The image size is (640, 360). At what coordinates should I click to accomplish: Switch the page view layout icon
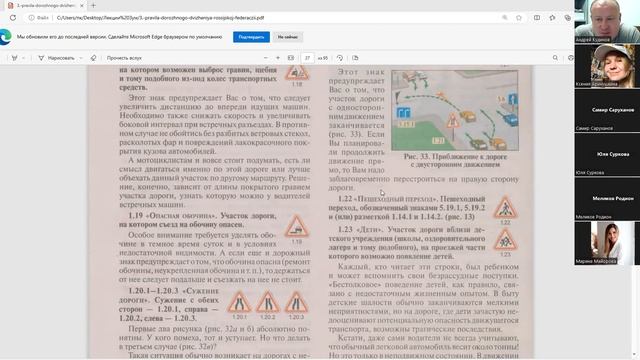pyautogui.click(x=355, y=58)
